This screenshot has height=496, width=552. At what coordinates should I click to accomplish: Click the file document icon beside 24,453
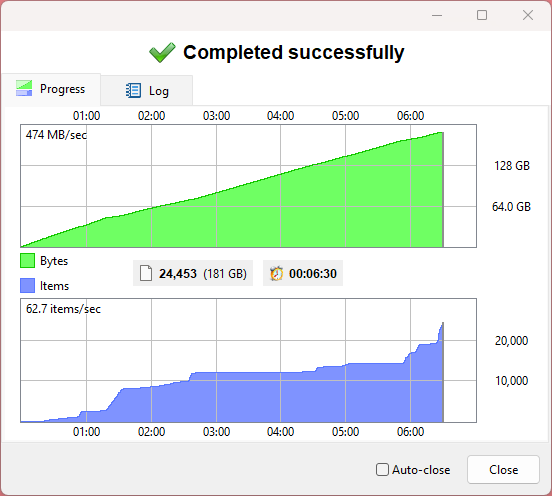[146, 273]
